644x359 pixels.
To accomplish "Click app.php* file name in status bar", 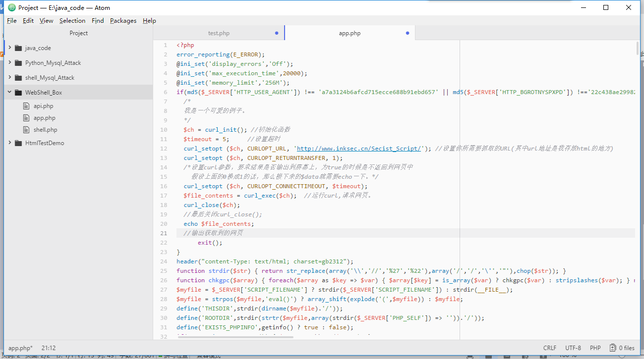I will [x=20, y=348].
